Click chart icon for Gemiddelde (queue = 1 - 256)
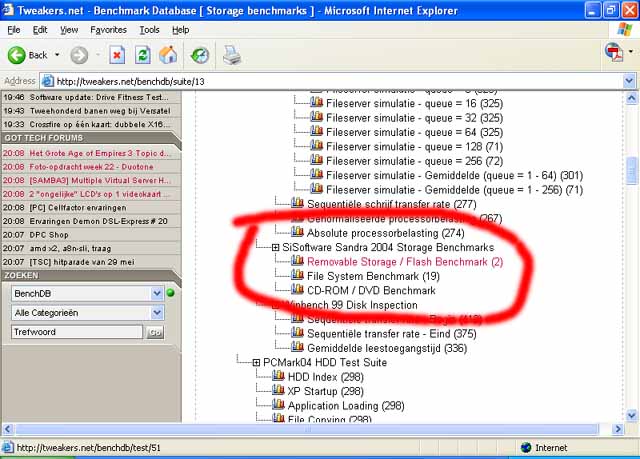The image size is (640, 459). [x=316, y=188]
